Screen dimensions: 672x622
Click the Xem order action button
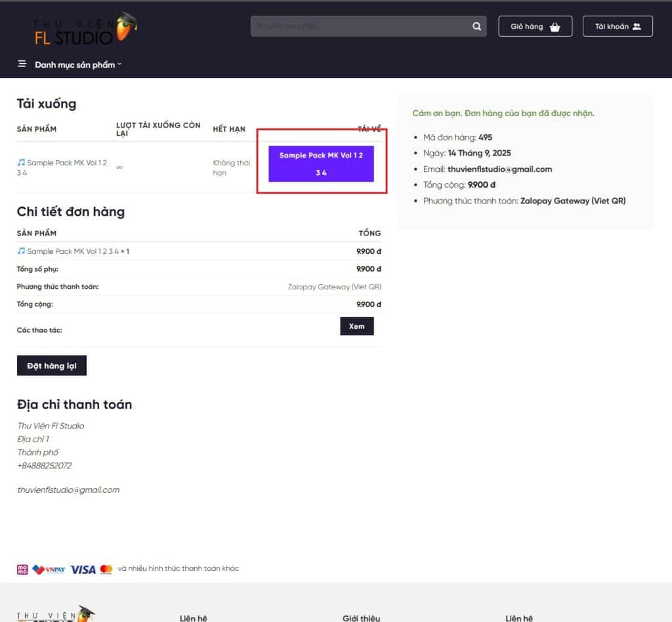(356, 326)
